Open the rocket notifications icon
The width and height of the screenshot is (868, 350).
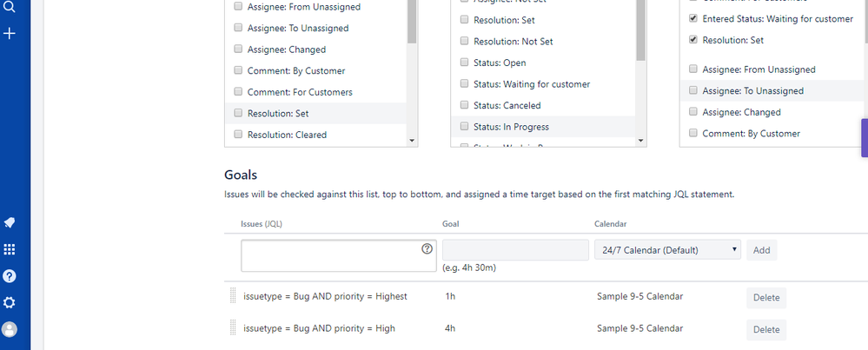click(10, 222)
